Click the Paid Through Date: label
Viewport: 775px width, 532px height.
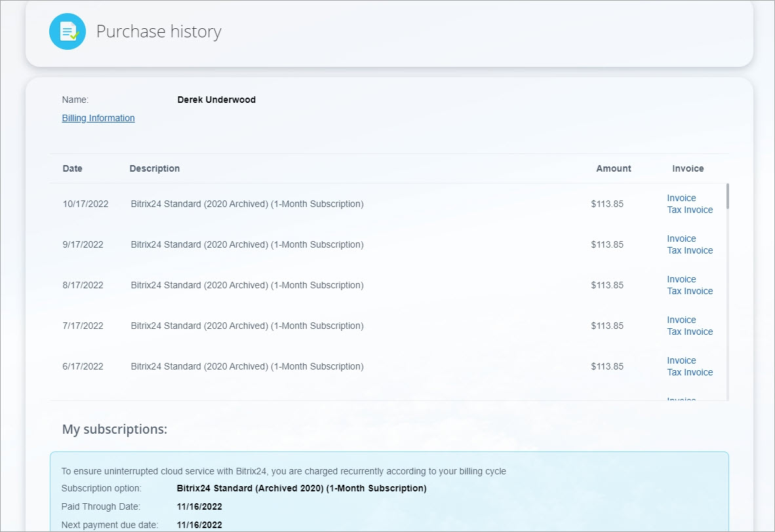coord(101,506)
